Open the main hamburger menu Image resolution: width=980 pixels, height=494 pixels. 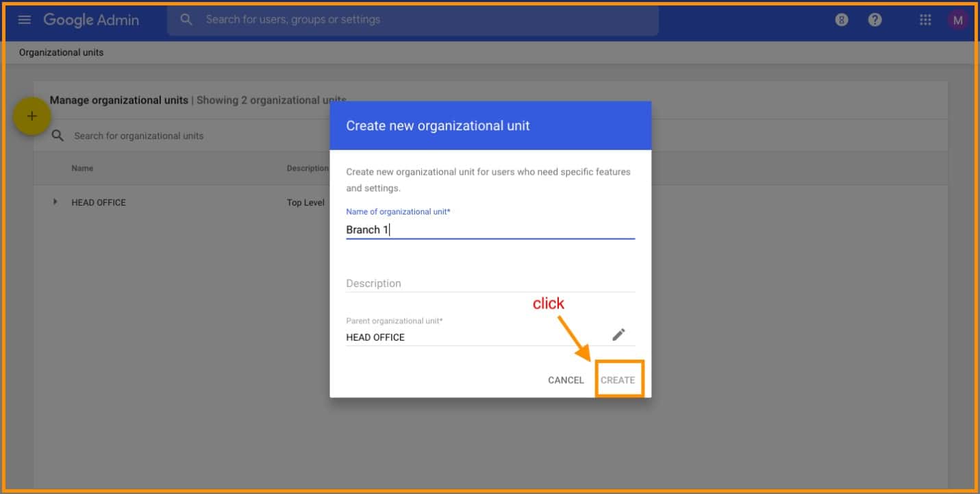click(x=25, y=20)
